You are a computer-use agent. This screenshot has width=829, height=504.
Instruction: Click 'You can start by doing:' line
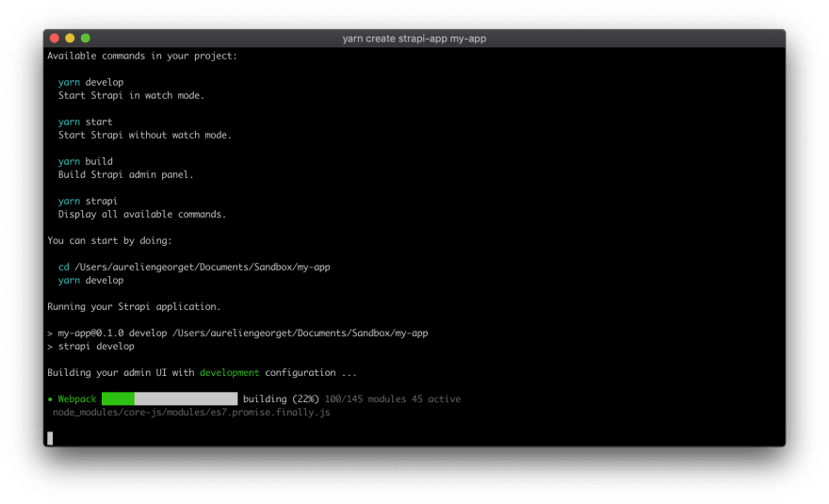109,241
